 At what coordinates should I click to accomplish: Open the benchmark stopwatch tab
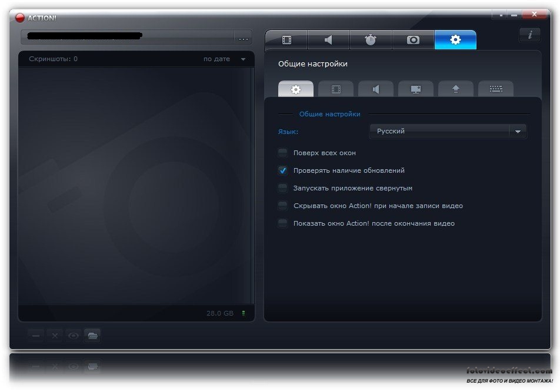point(371,39)
